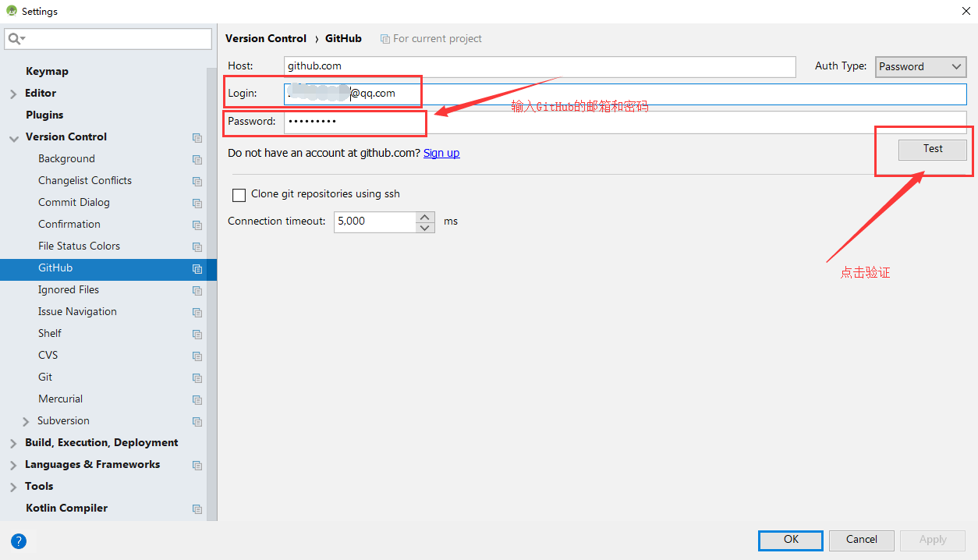
Task: Click the project-level icon beside Confirmation
Action: (x=197, y=225)
